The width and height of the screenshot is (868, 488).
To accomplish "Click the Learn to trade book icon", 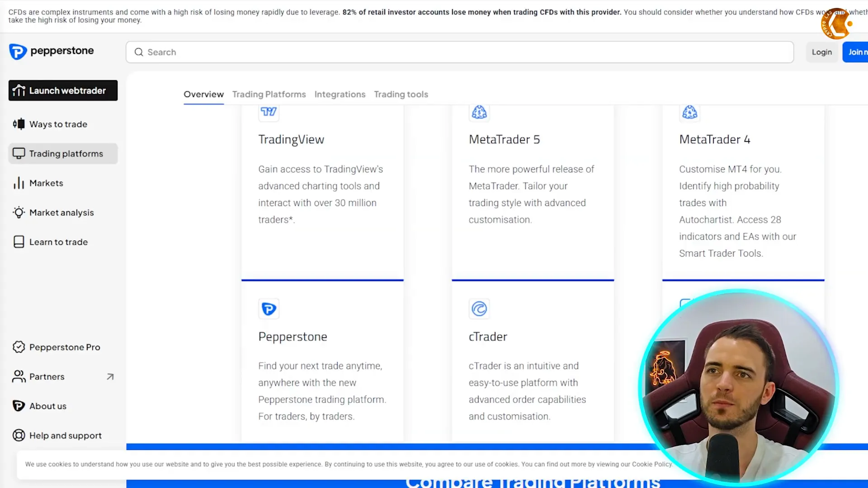I will 19,242.
